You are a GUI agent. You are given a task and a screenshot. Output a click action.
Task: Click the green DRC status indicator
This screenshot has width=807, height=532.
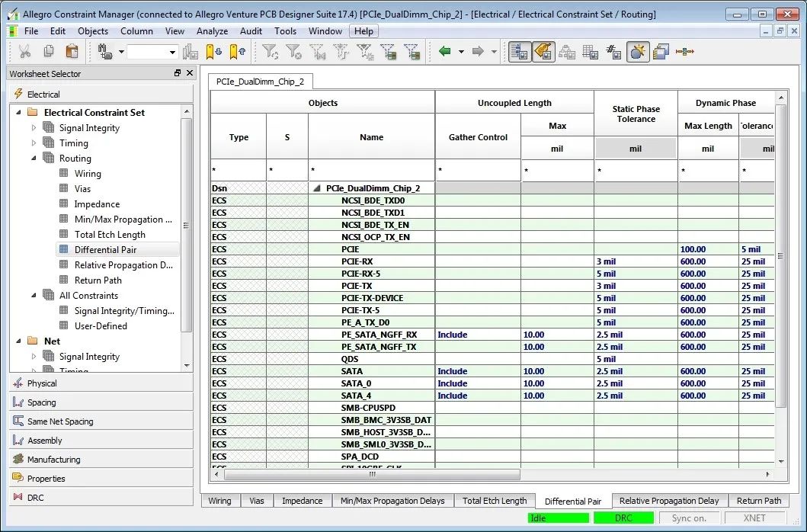[x=623, y=518]
